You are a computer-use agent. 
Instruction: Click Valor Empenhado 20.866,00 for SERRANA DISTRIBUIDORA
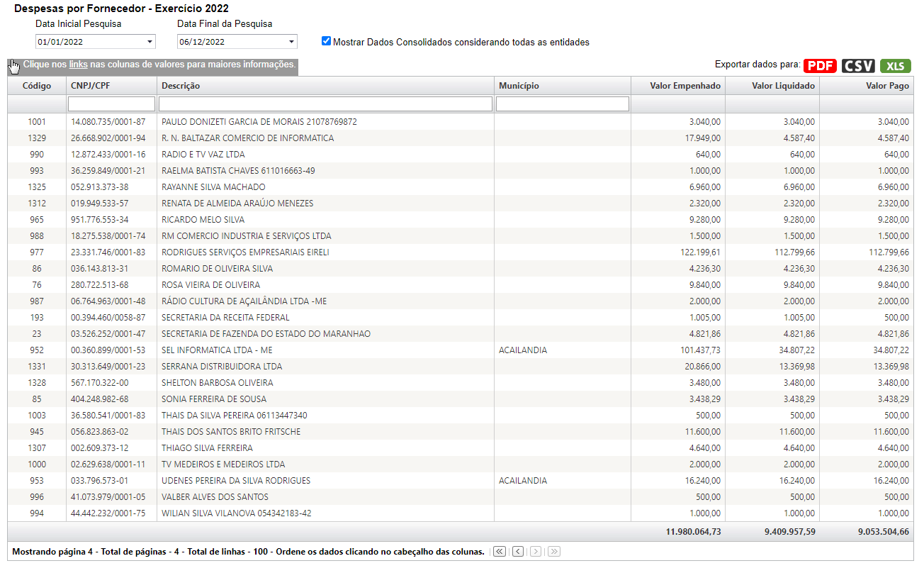(703, 367)
